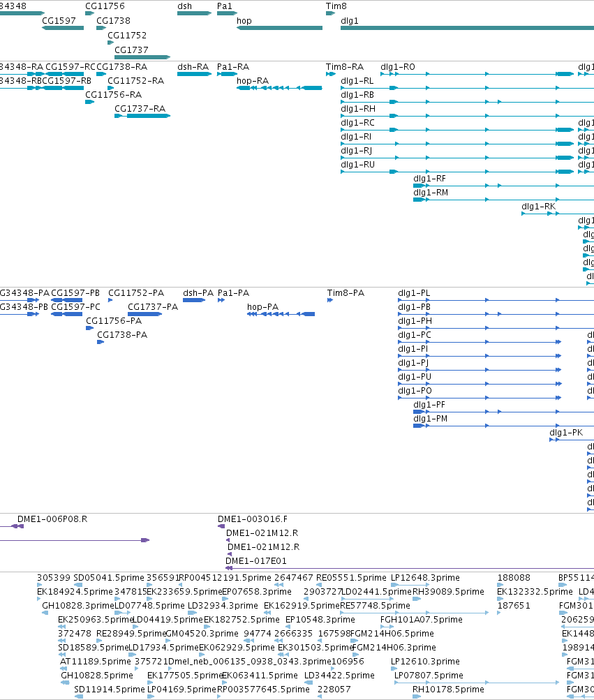Select the dlg1-RO transcript label
Image resolution: width=594 pixels, height=700 pixels.
[x=397, y=67]
